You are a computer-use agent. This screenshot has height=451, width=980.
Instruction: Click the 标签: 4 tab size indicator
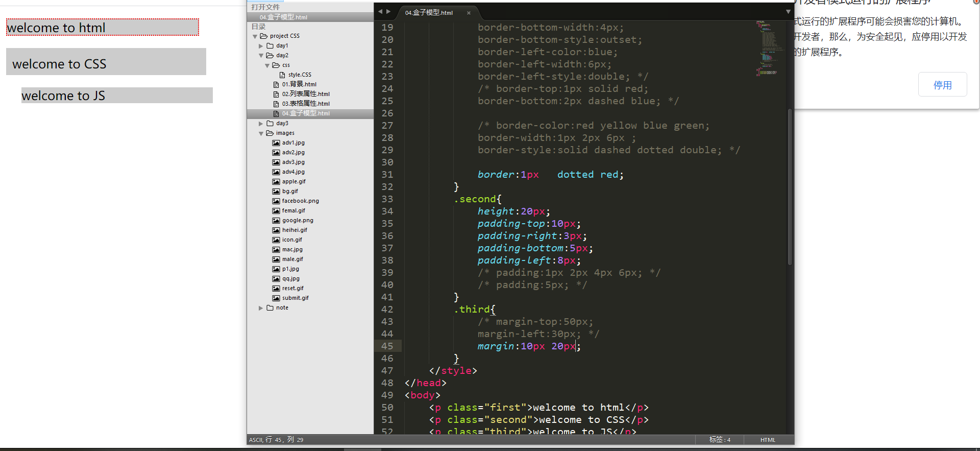pos(720,440)
